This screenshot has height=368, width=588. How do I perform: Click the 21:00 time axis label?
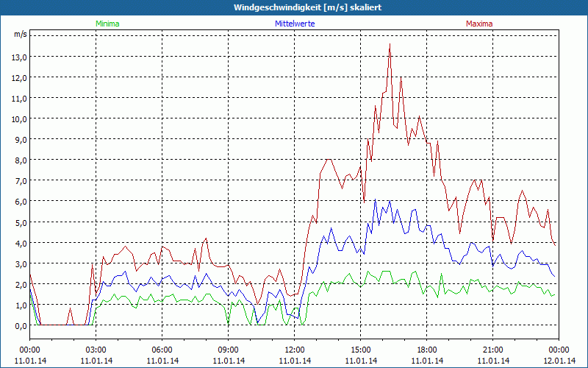coord(493,350)
